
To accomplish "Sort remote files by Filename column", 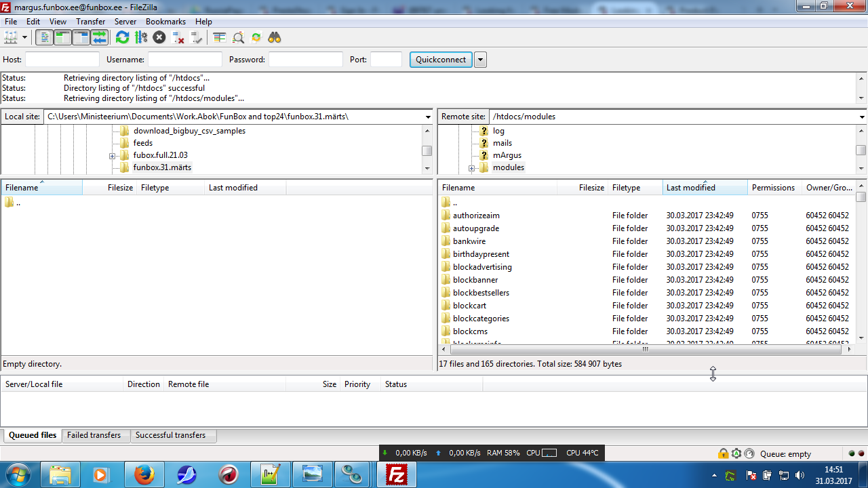I will [x=498, y=188].
